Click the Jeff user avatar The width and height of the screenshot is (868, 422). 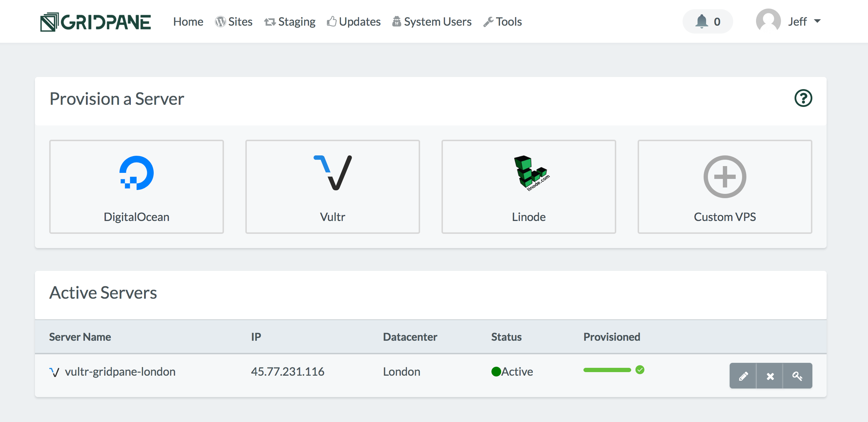point(768,21)
